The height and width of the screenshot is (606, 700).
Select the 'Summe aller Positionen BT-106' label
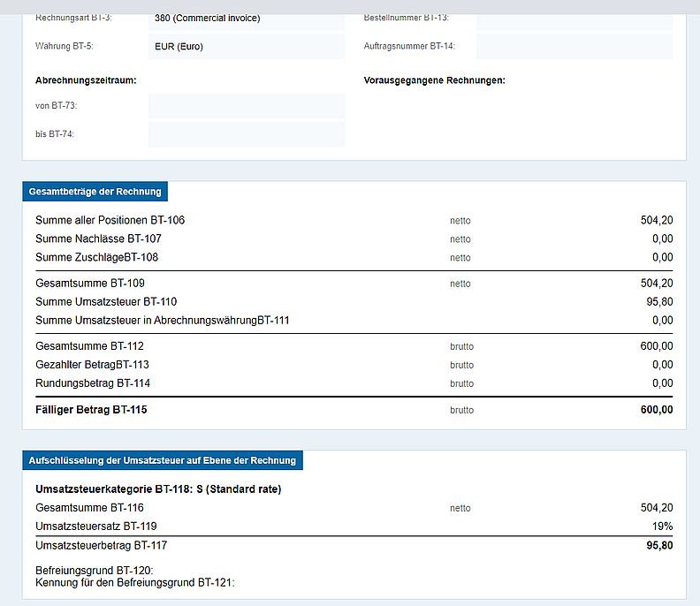[x=110, y=220]
